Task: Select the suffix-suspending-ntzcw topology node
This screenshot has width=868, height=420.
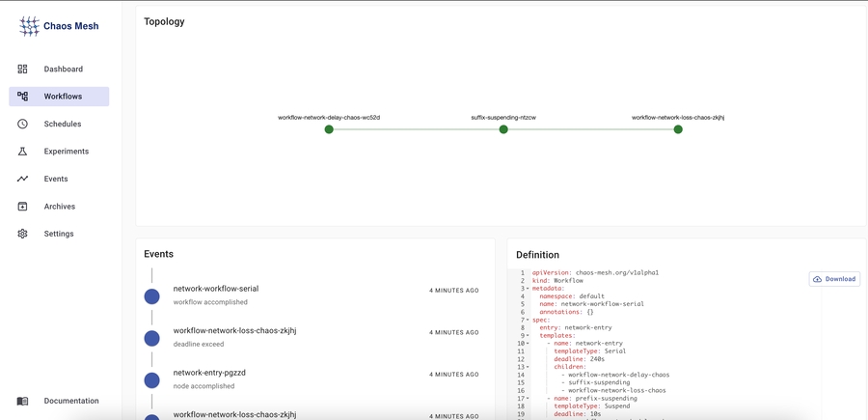Action: point(503,129)
